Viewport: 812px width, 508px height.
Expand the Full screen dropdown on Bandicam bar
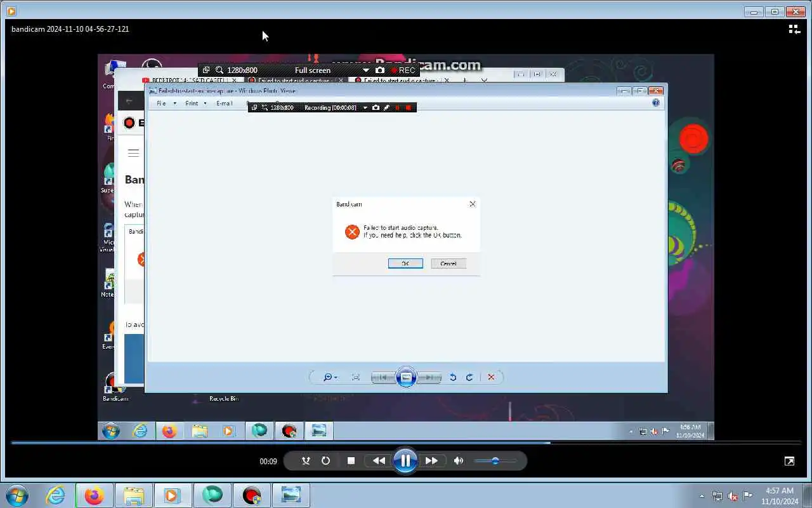(x=365, y=70)
